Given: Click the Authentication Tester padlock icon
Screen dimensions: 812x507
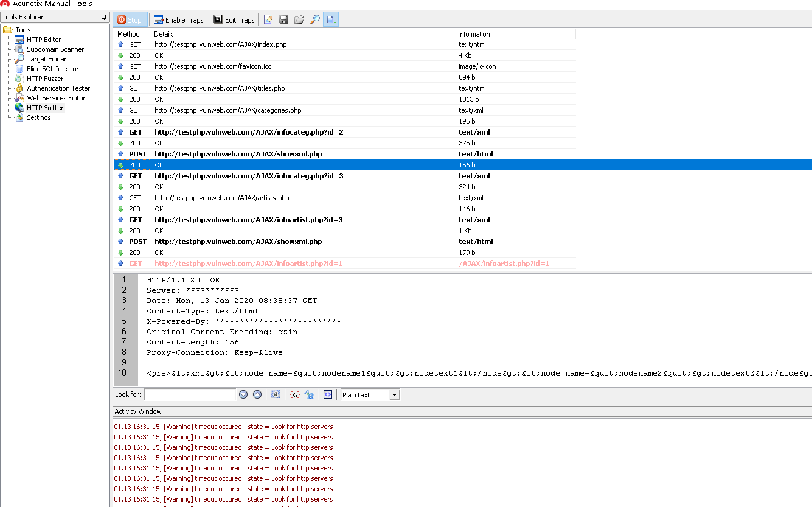Looking at the screenshot, I should tap(20, 88).
